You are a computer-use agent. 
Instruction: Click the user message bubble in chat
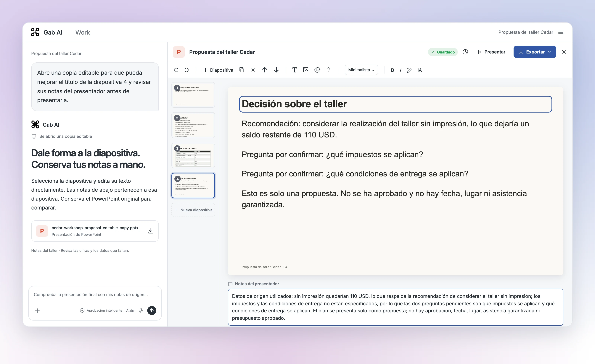click(x=95, y=87)
